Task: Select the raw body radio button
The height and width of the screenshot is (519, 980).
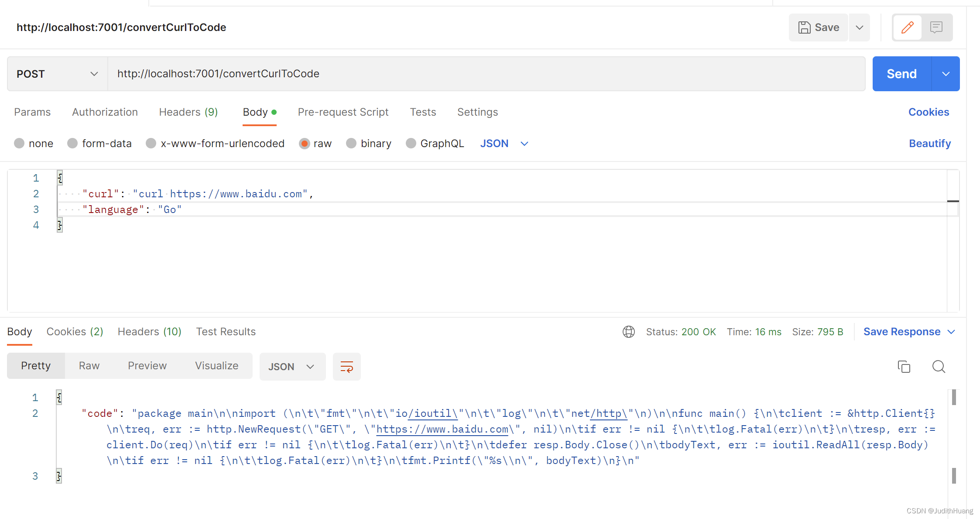Action: pyautogui.click(x=305, y=143)
